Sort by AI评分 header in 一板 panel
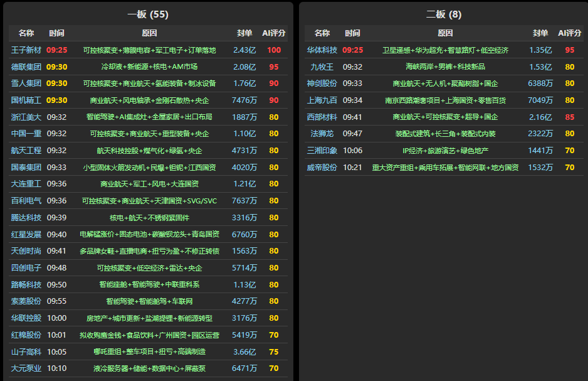 pyautogui.click(x=274, y=33)
